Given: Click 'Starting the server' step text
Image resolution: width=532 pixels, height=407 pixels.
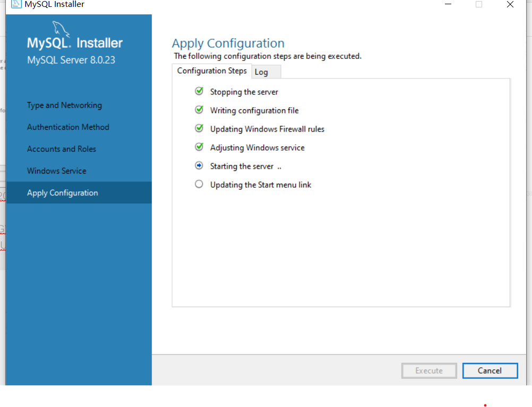Looking at the screenshot, I should coord(242,166).
